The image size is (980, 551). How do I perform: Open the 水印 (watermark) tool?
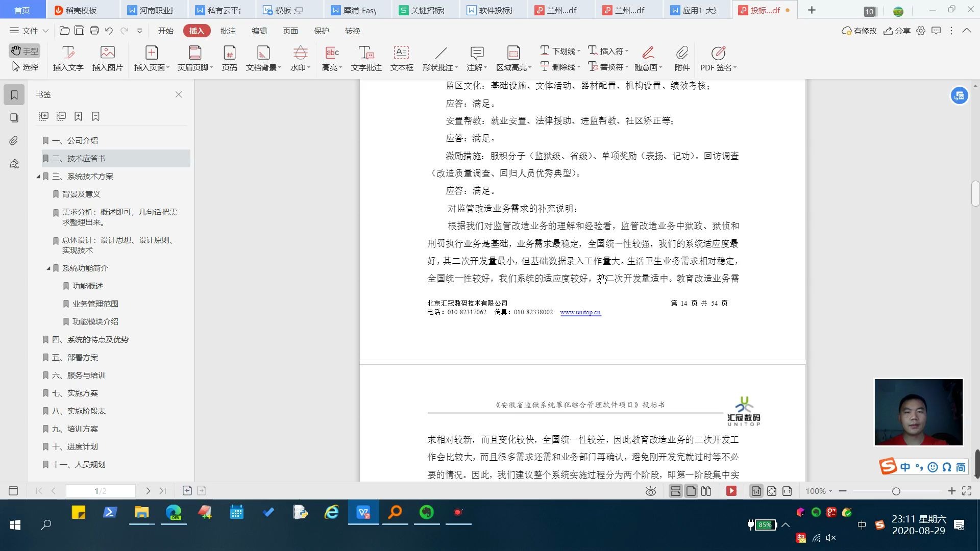(x=300, y=58)
